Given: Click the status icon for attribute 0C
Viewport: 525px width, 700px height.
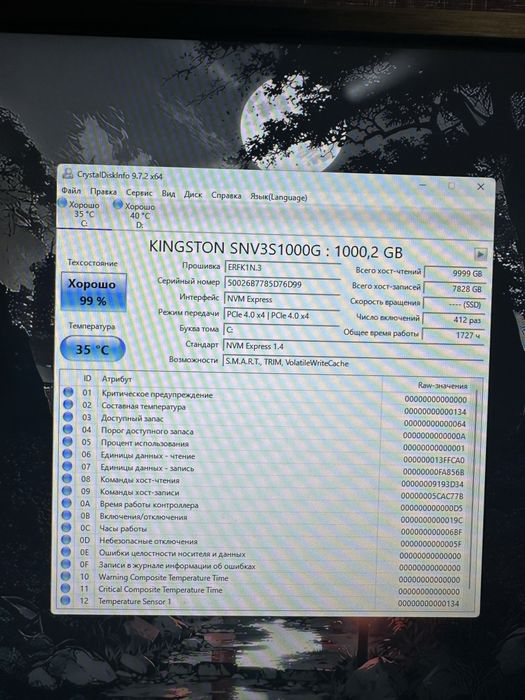Looking at the screenshot, I should click(x=66, y=527).
